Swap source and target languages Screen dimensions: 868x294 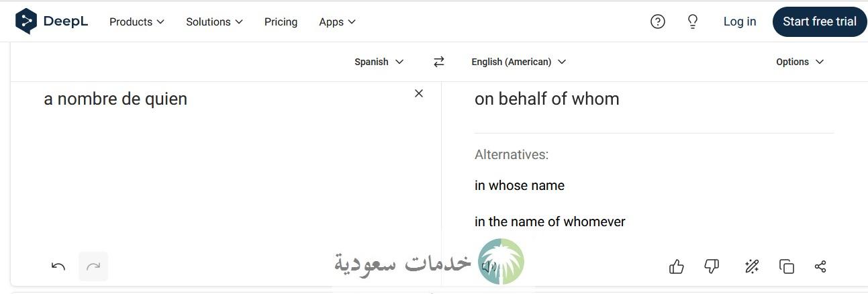pyautogui.click(x=439, y=62)
